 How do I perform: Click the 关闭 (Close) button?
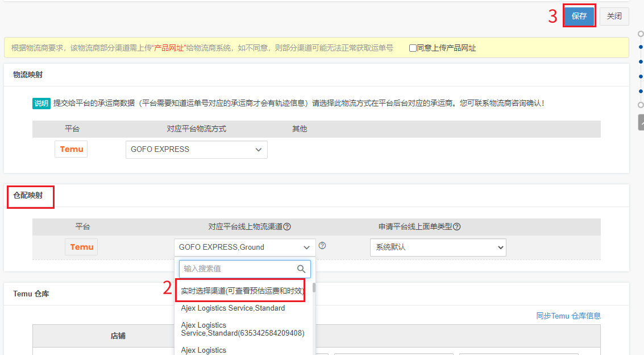coord(614,16)
